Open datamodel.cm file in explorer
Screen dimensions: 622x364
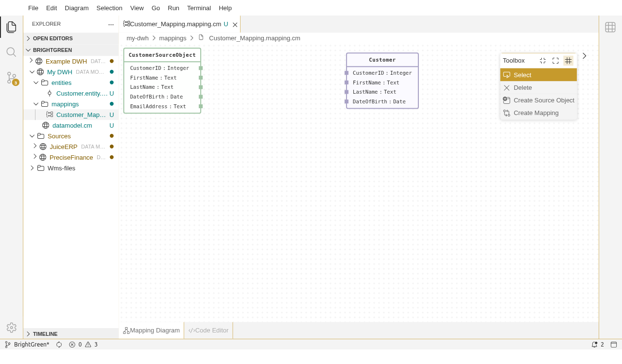click(x=72, y=125)
